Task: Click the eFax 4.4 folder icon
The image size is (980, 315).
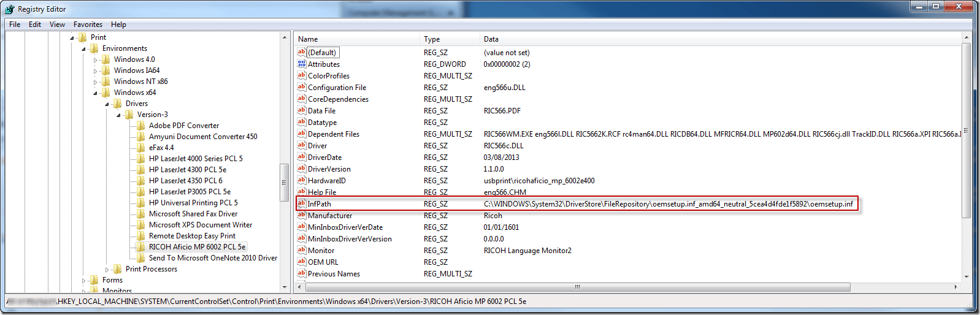Action: (x=141, y=147)
